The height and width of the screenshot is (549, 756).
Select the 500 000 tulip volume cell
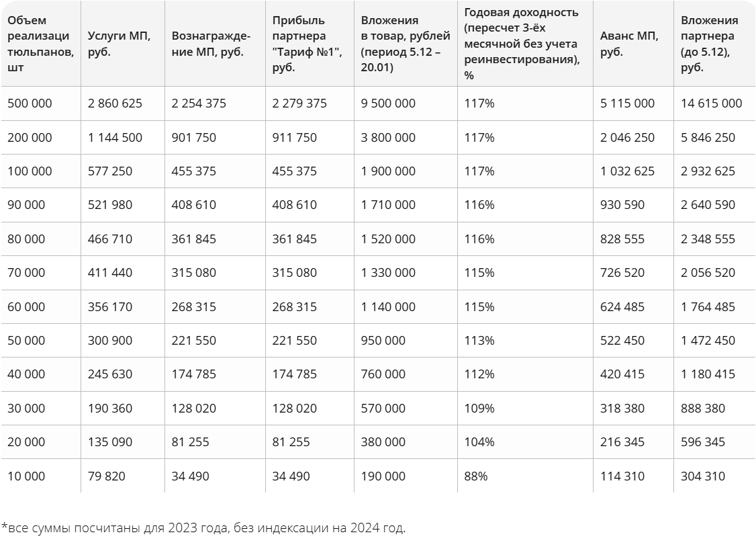click(x=30, y=103)
